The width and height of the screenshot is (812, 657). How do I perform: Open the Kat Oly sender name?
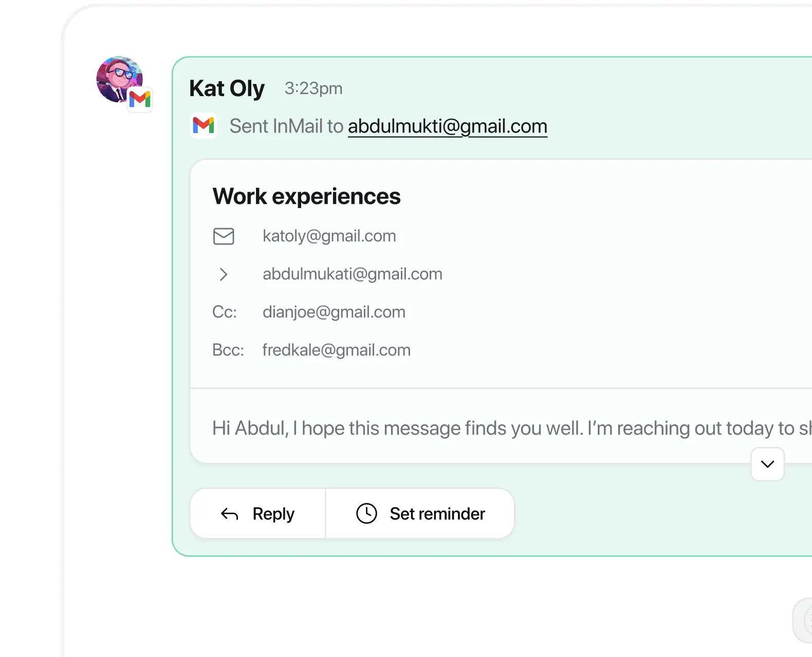click(x=227, y=88)
